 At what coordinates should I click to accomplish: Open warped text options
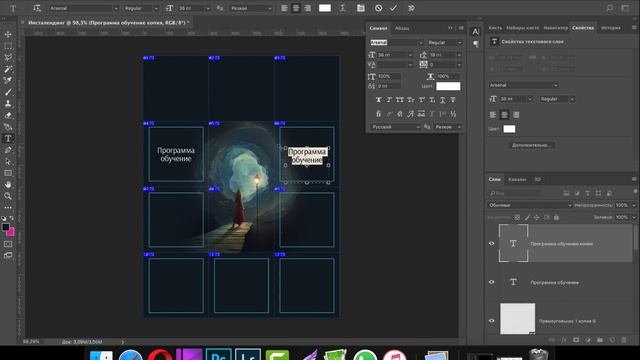coord(343,8)
